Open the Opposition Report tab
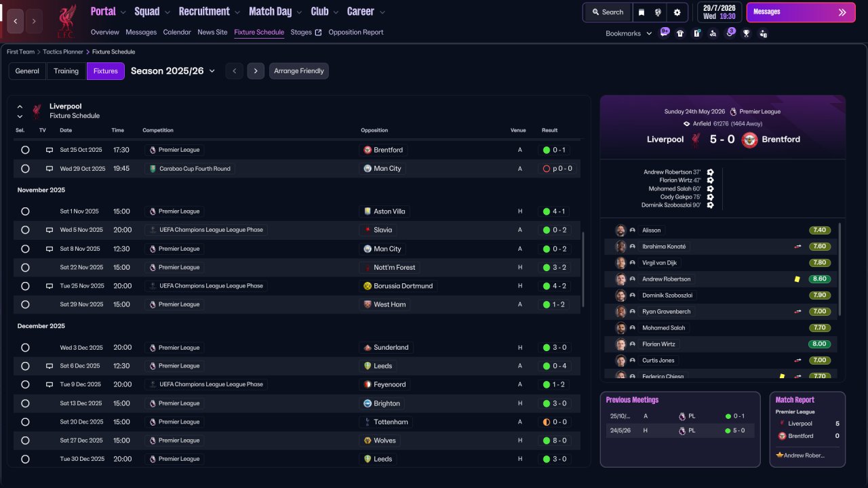Image resolution: width=868 pixels, height=488 pixels. [x=356, y=32]
